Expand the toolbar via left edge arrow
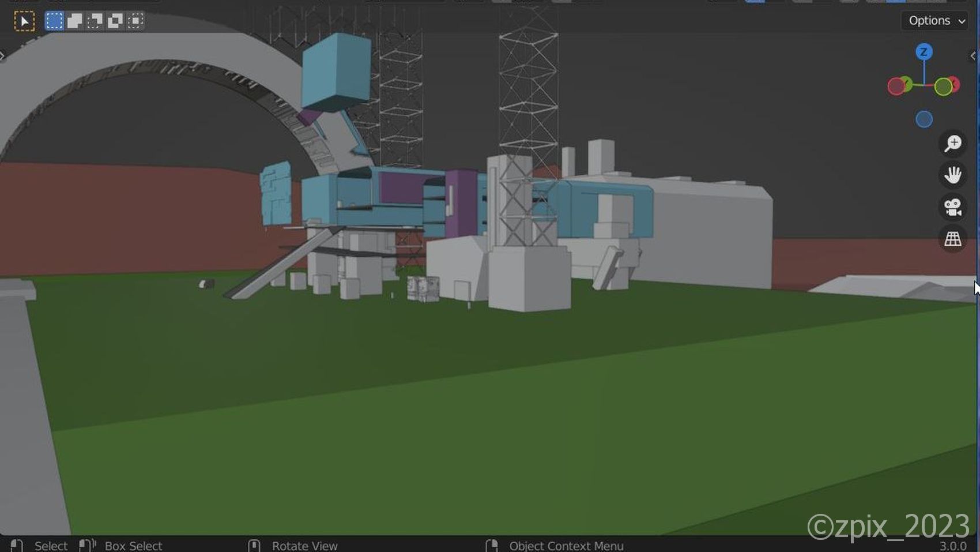The image size is (980, 552). click(3, 56)
